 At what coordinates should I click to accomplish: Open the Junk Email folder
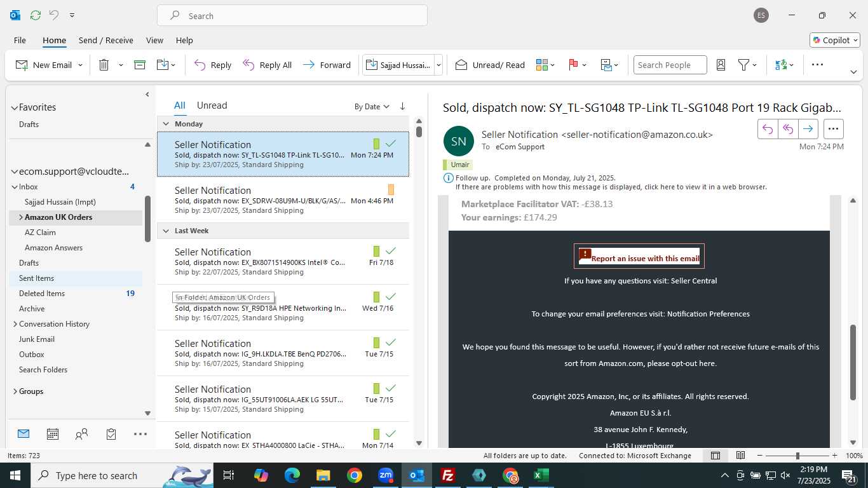(x=76, y=339)
